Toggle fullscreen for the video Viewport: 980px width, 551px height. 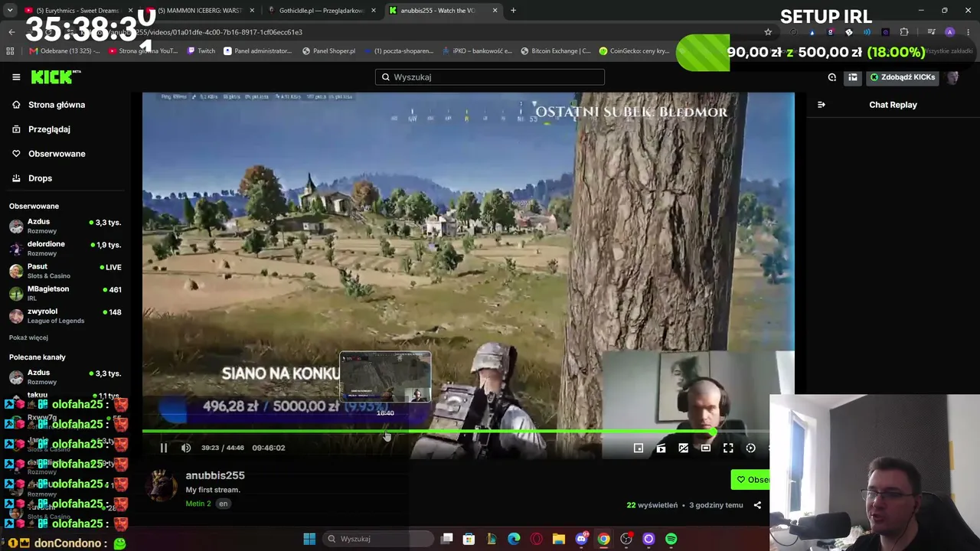pyautogui.click(x=728, y=448)
